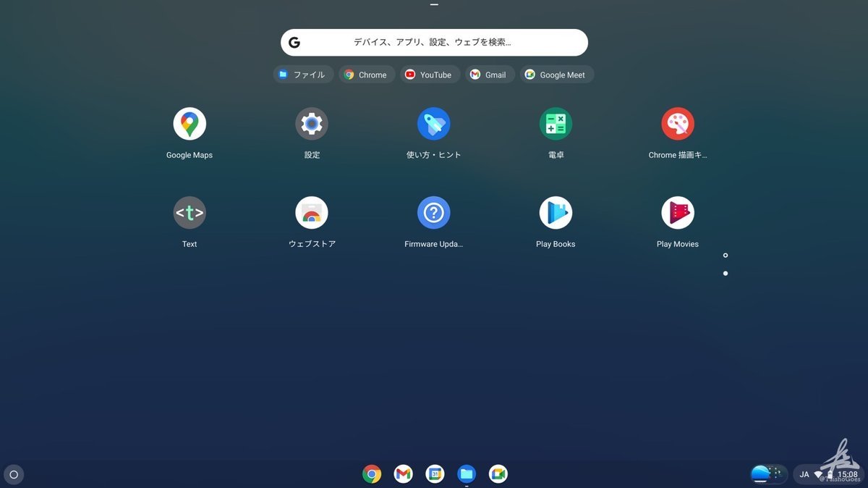Click the YouTube search suggestion chip
The width and height of the screenshot is (868, 488).
pos(430,74)
